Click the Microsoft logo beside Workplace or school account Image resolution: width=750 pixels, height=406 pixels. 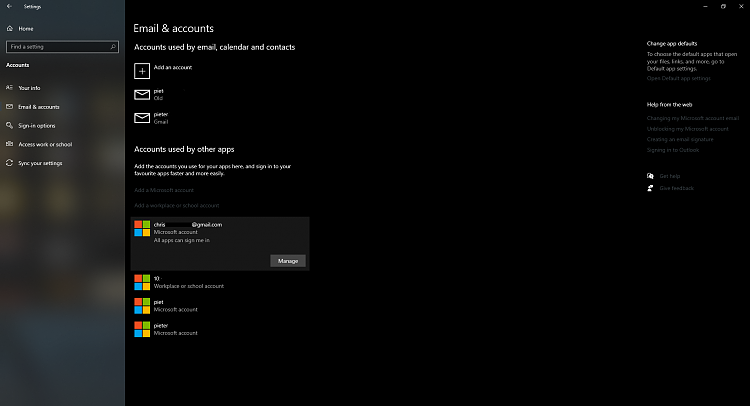coord(142,283)
